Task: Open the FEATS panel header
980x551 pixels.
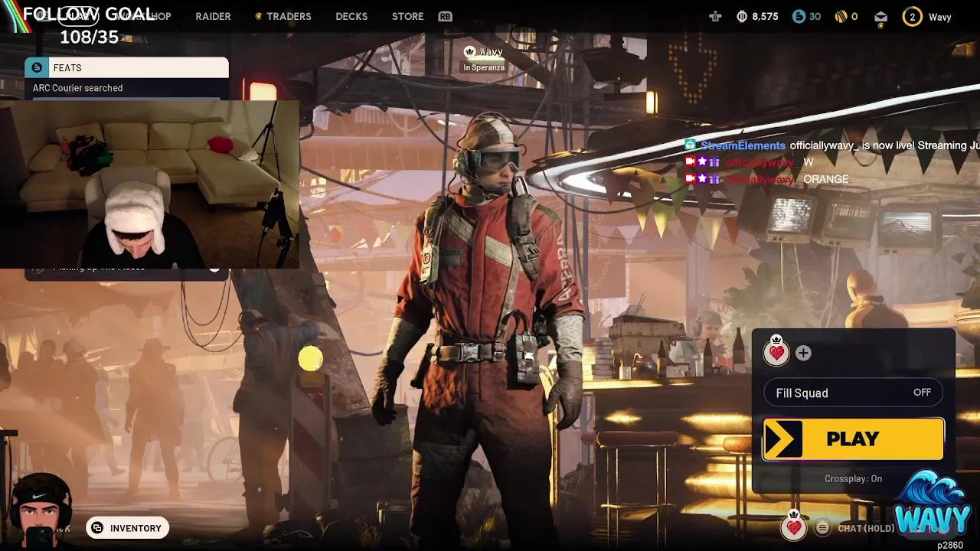Action: [126, 67]
